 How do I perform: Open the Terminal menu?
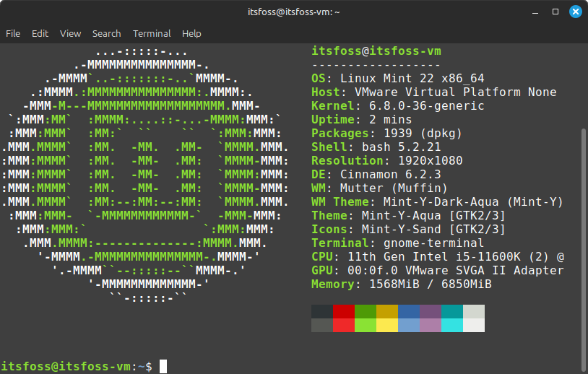click(x=152, y=34)
